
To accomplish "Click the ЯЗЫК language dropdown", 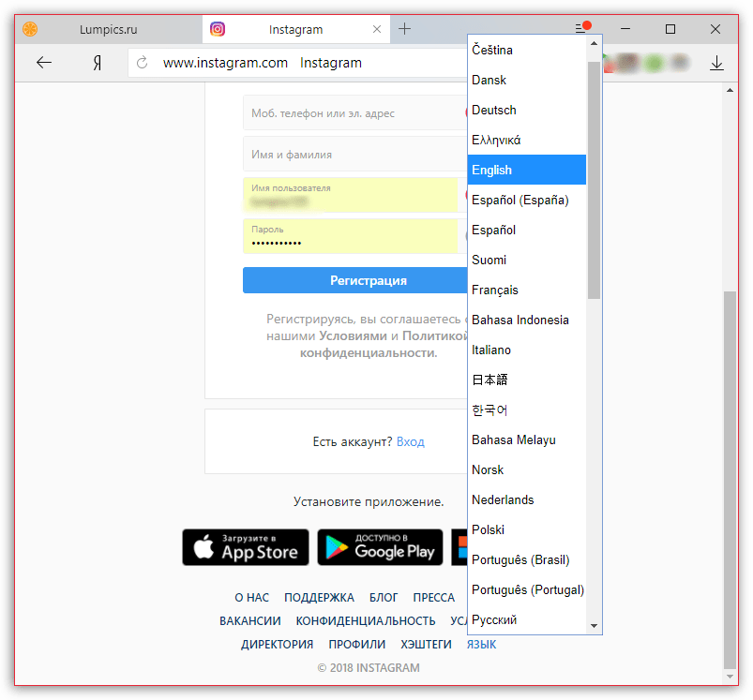I will (481, 645).
